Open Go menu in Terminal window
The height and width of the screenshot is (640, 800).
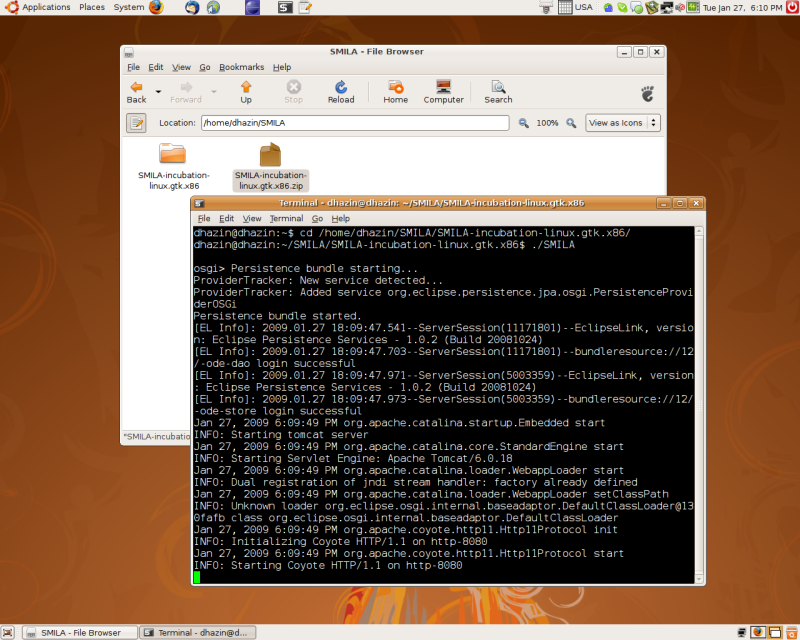(x=317, y=218)
